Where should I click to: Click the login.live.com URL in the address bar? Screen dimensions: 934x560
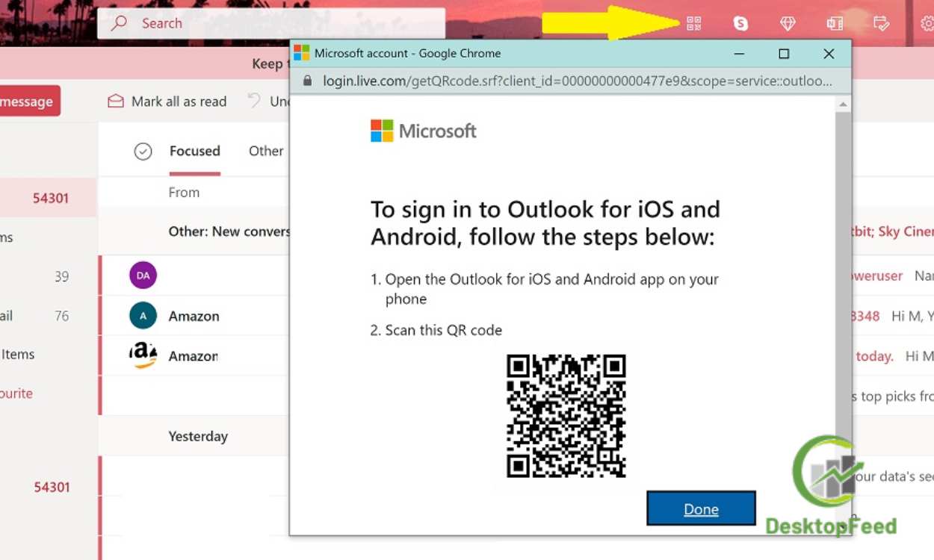click(577, 81)
